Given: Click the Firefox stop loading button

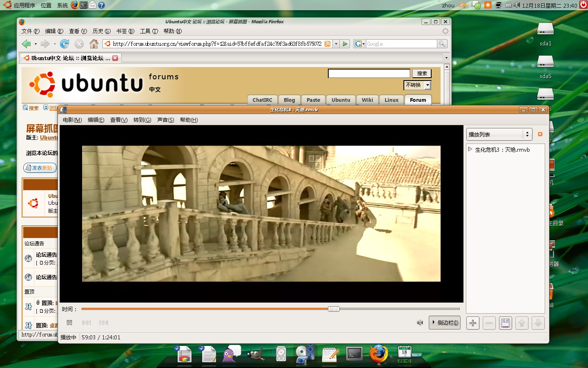Looking at the screenshot, I should coord(79,44).
